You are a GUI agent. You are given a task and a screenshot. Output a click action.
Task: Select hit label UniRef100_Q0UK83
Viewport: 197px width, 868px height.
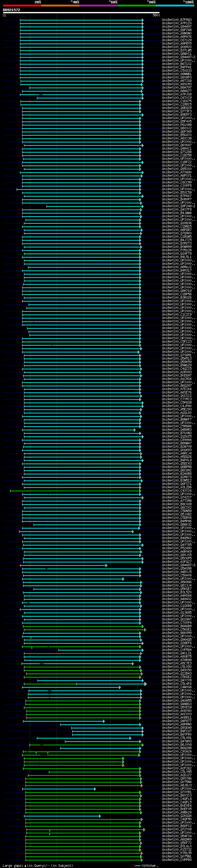coord(177,450)
